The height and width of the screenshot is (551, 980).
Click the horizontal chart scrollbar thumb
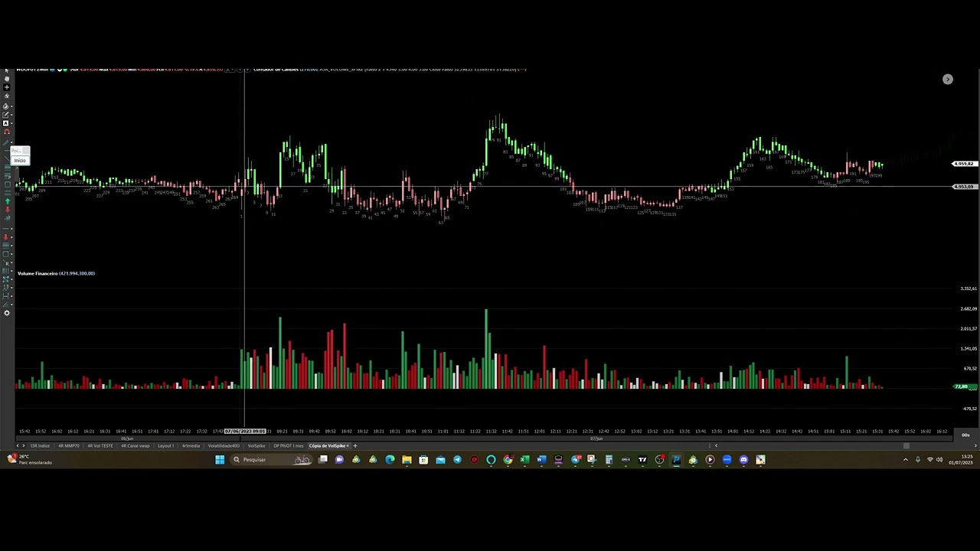pos(906,445)
